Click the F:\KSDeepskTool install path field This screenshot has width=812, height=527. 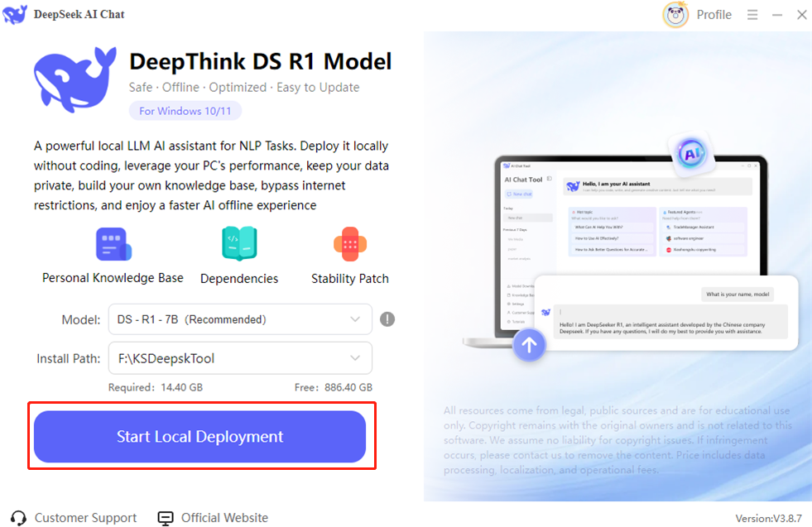[x=240, y=358]
